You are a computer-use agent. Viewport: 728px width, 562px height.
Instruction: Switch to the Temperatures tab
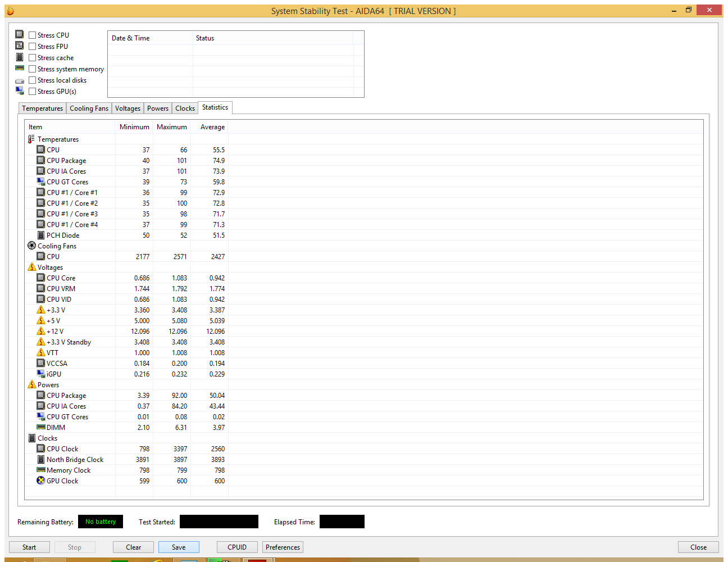[x=43, y=108]
